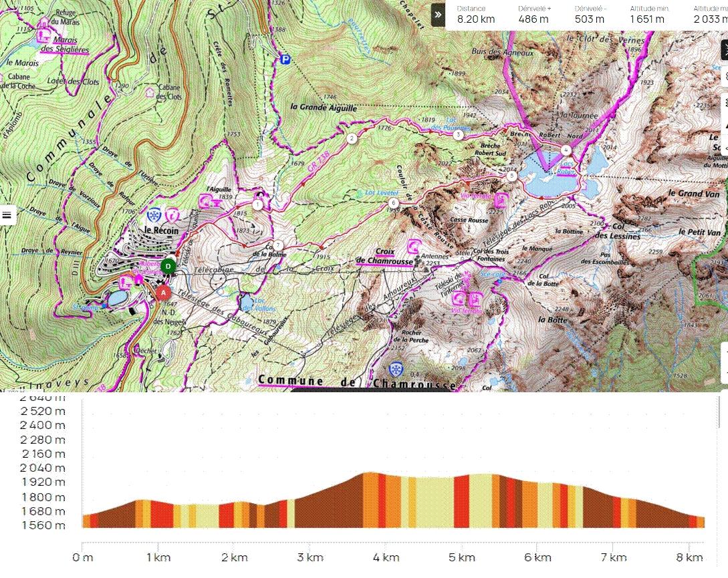Select route waypoint marker 4 near Lacs Robert
Viewport: 728px width, 578px height.
[x=566, y=150]
